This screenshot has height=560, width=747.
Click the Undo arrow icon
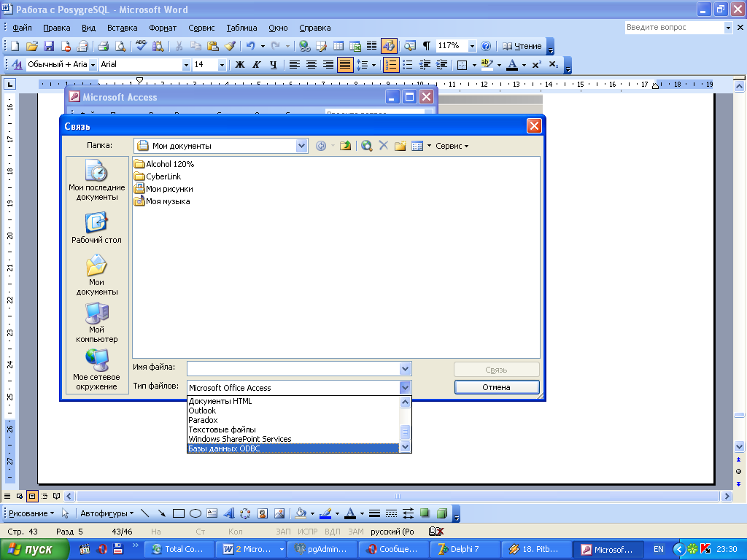click(x=251, y=46)
